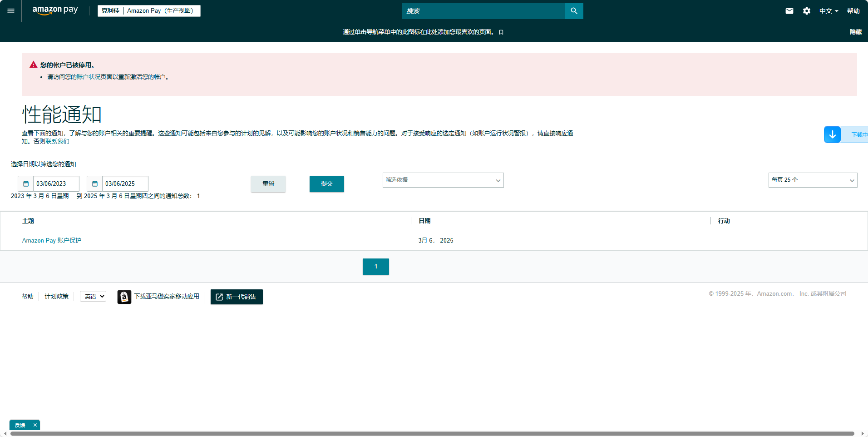Viewport: 868px width, 437px height.
Task: Click the horizontal scrollbar at bottom
Action: [x=432, y=433]
